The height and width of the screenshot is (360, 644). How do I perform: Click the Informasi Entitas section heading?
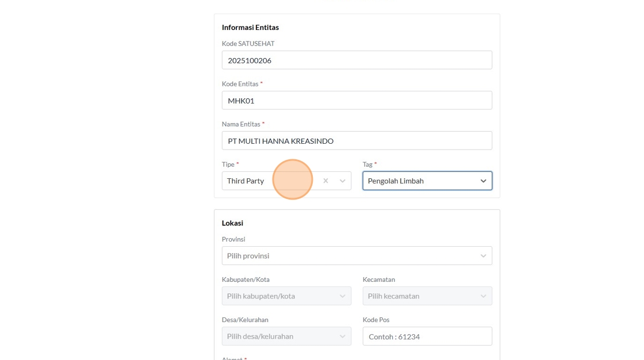250,28
